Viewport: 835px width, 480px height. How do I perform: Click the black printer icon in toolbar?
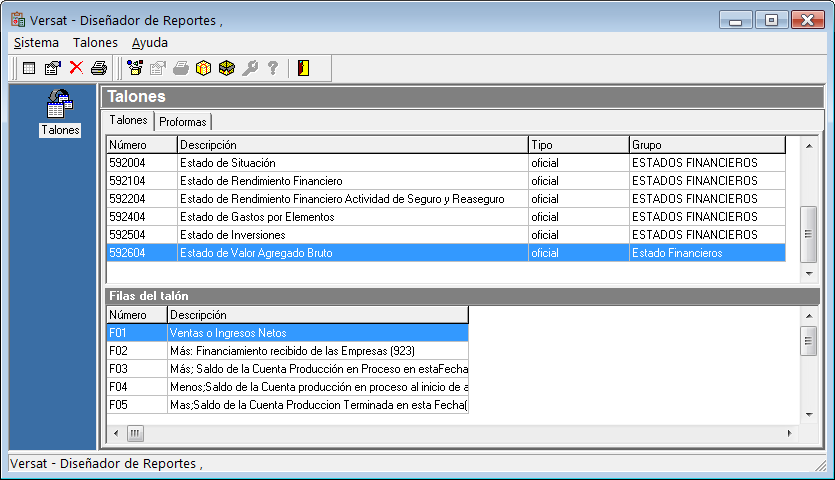99,68
